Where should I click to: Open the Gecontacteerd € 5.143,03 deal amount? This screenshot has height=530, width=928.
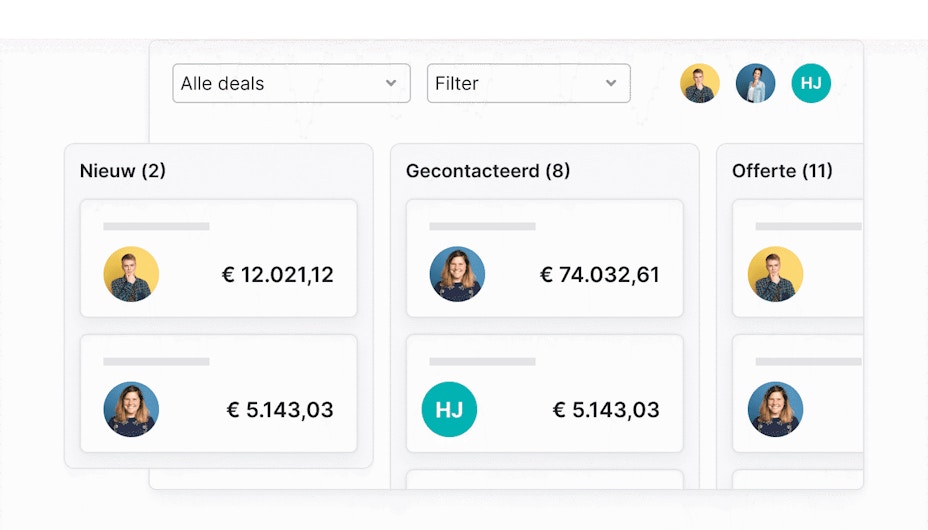click(x=606, y=410)
